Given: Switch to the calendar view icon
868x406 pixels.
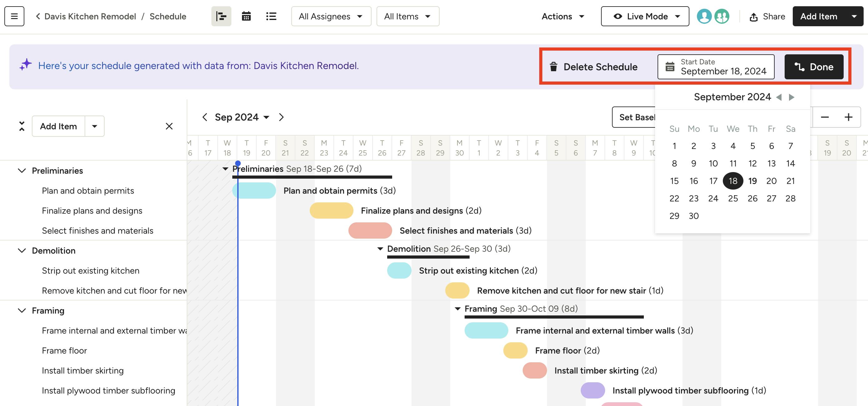Looking at the screenshot, I should coord(246,16).
